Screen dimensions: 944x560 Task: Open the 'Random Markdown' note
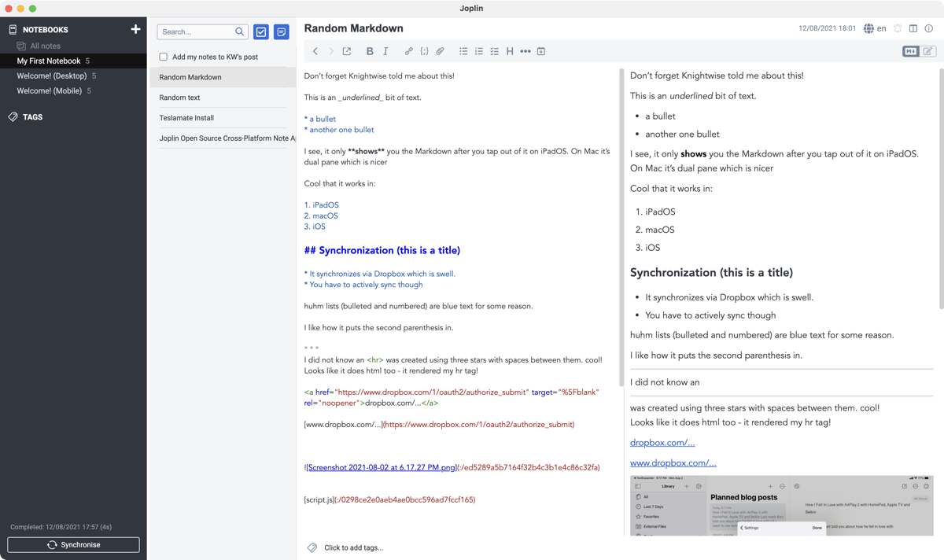tap(223, 77)
